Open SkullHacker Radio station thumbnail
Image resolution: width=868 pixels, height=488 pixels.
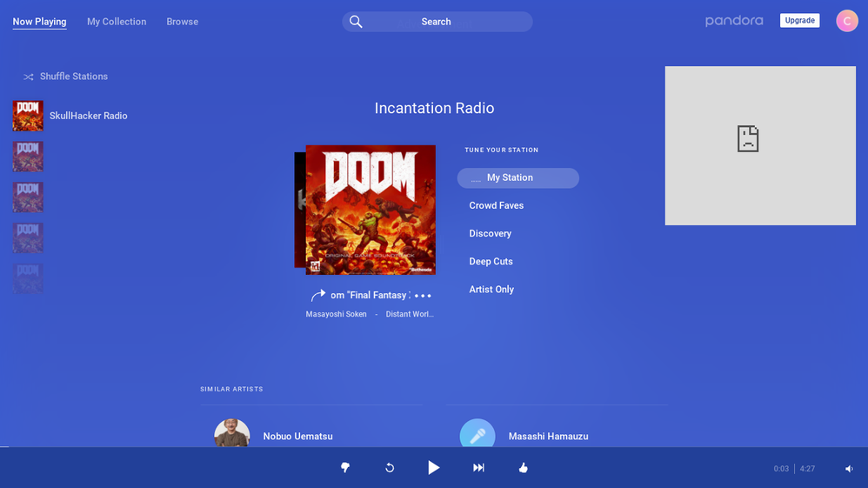(28, 116)
